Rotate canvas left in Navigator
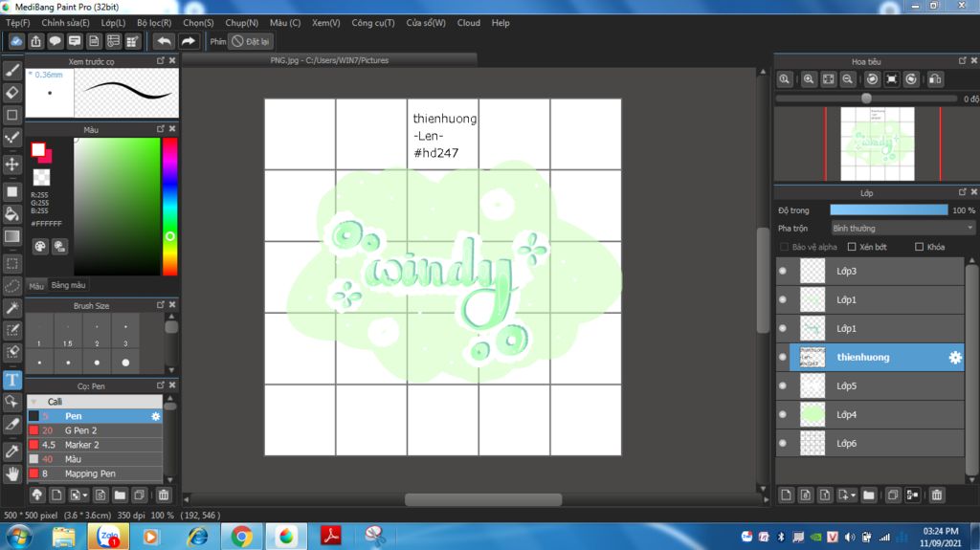 (873, 79)
